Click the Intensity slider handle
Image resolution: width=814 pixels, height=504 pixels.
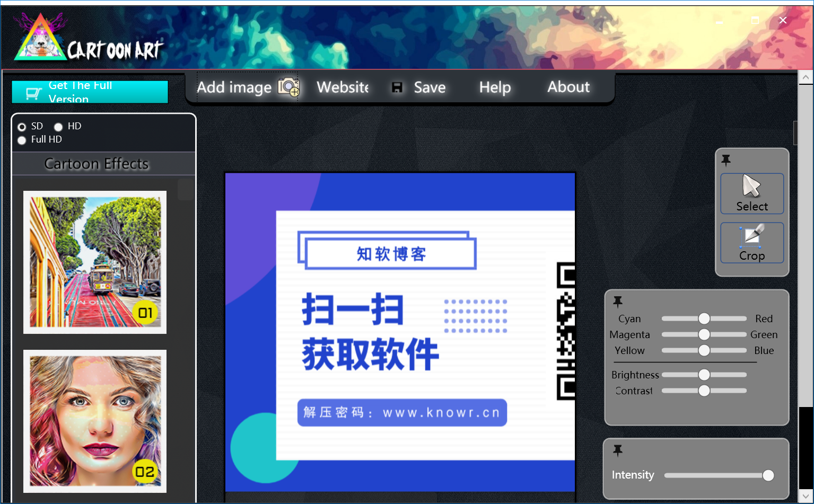tap(768, 475)
